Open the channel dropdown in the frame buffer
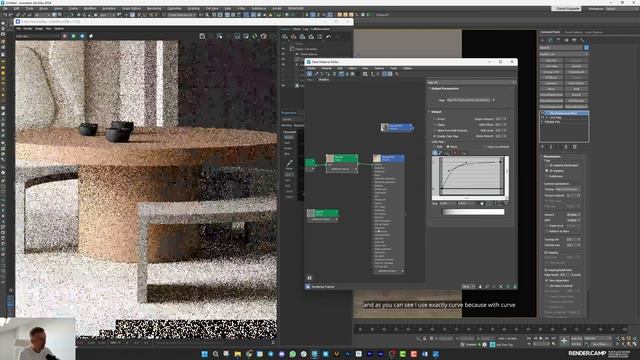Image resolution: width=640 pixels, height=360 pixels. (38, 36)
